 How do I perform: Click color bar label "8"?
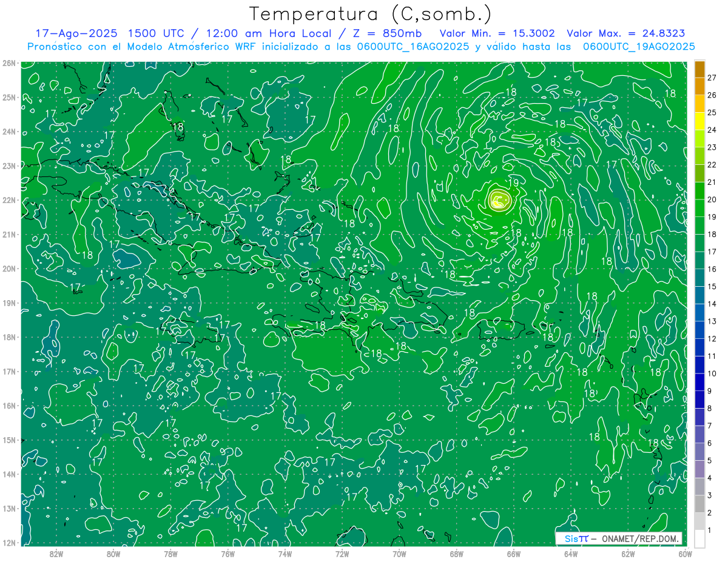click(x=710, y=408)
